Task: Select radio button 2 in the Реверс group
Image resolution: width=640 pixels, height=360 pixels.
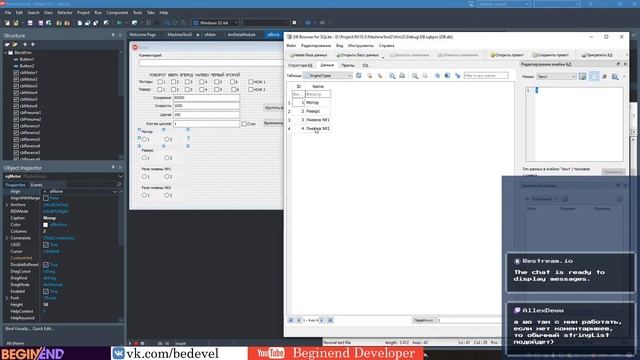Action: coord(167,158)
